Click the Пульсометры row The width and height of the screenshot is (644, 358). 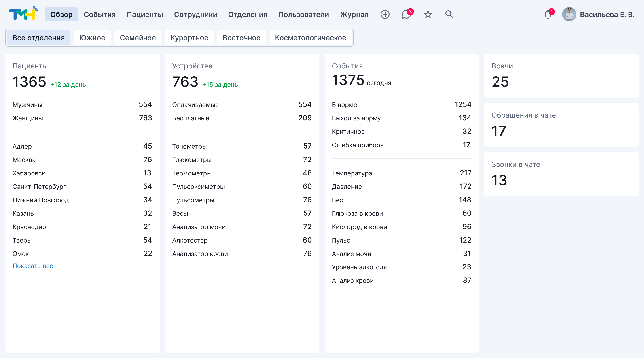click(242, 200)
